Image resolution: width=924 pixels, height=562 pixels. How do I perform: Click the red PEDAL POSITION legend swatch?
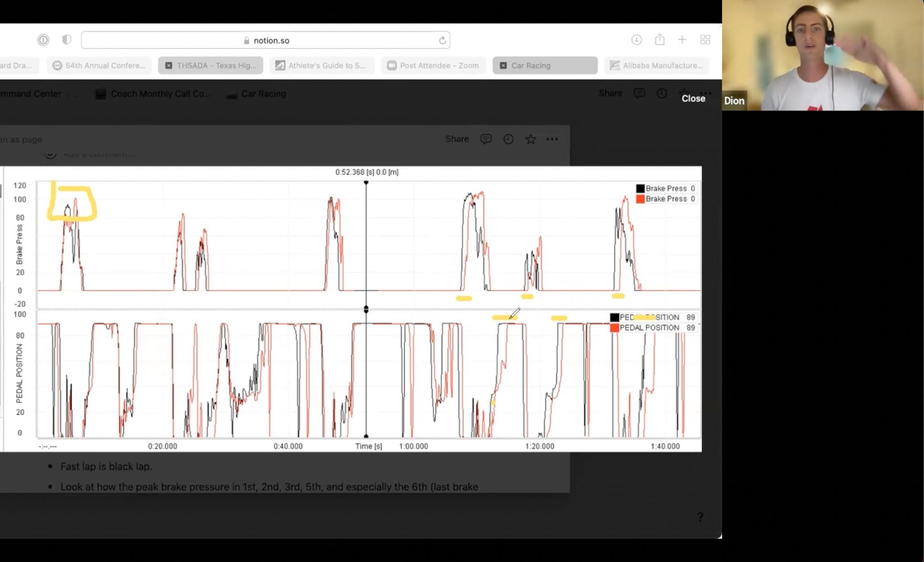614,328
